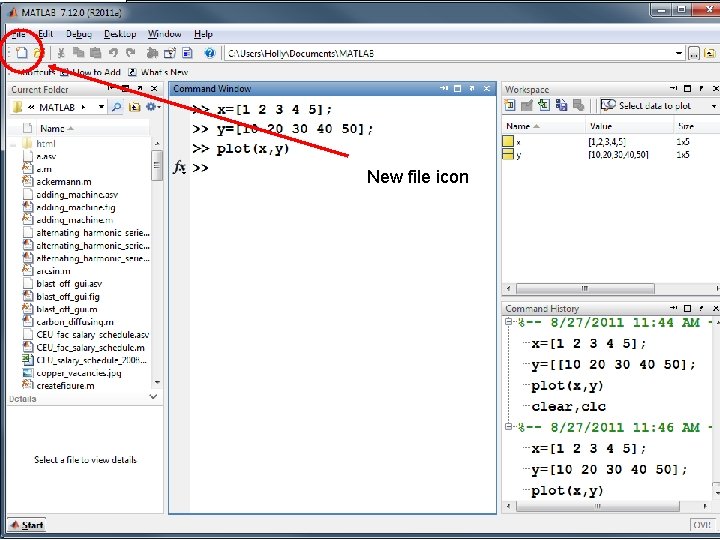Screen dimensions: 720x540
Task: Click the browse for folder '...' button
Action: (x=694, y=54)
